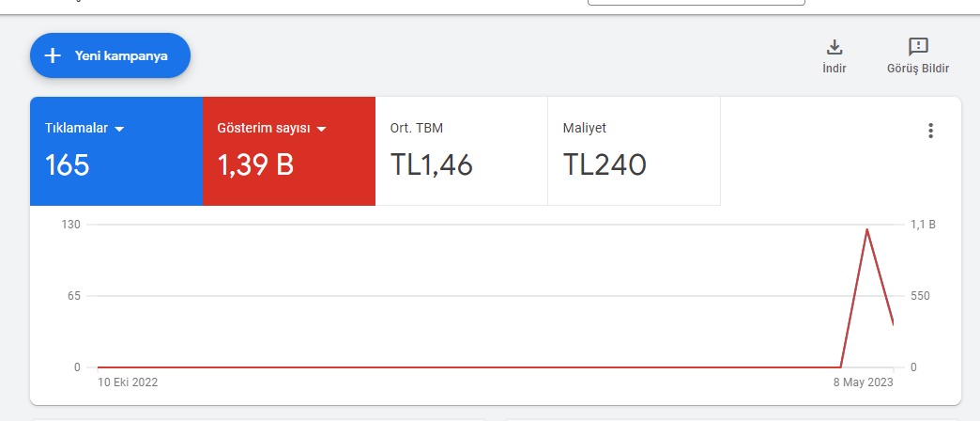Click the İndir download arrow icon
This screenshot has height=421, width=980.
point(835,47)
